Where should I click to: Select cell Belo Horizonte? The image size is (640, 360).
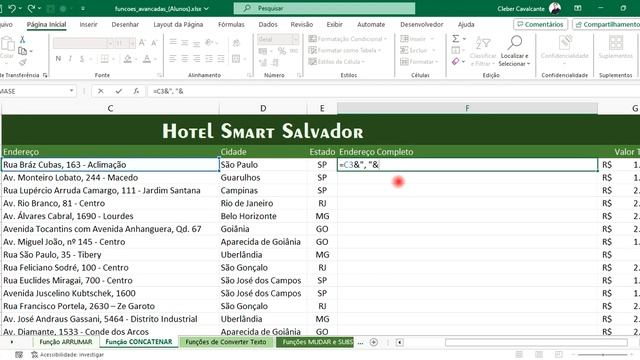click(263, 216)
